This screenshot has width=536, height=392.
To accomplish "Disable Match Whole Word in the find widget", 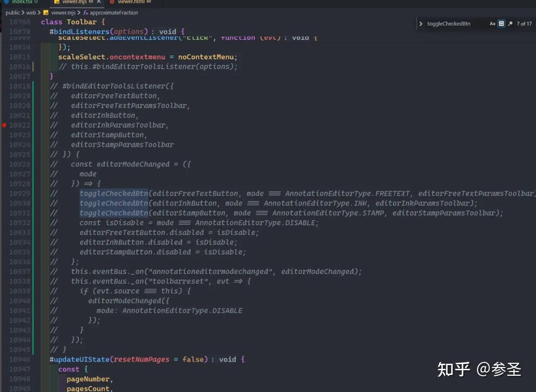I will click(502, 24).
